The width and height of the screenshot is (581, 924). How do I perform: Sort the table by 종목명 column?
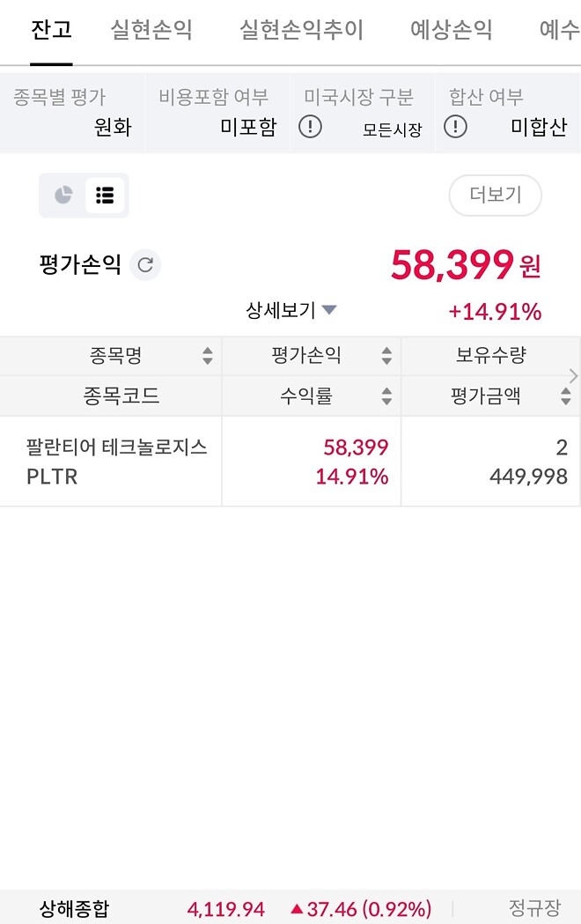(x=209, y=356)
